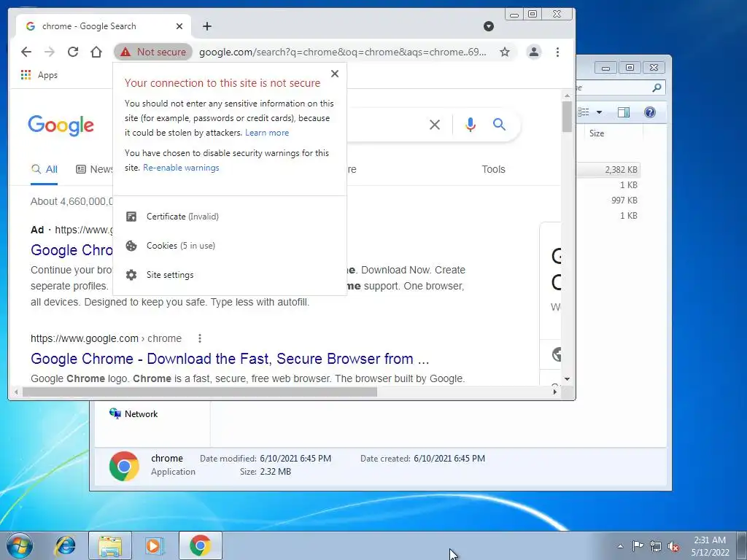Clear the Google search box
This screenshot has height=560, width=747.
[x=435, y=125]
